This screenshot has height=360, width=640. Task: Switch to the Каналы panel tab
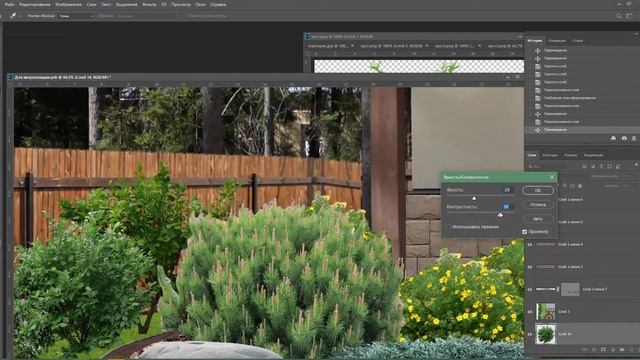[571, 155]
